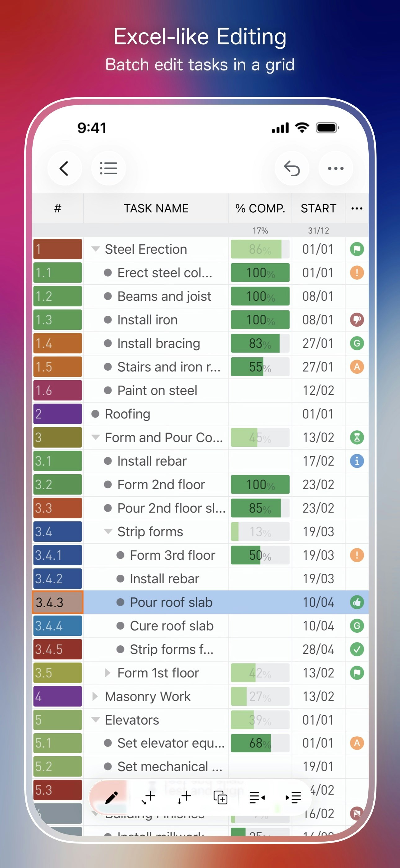
Task: Tap the undo icon
Action: (292, 168)
